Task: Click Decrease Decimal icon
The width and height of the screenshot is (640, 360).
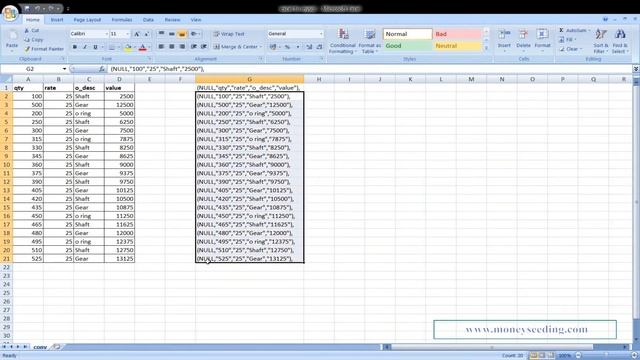Action: 320,47
